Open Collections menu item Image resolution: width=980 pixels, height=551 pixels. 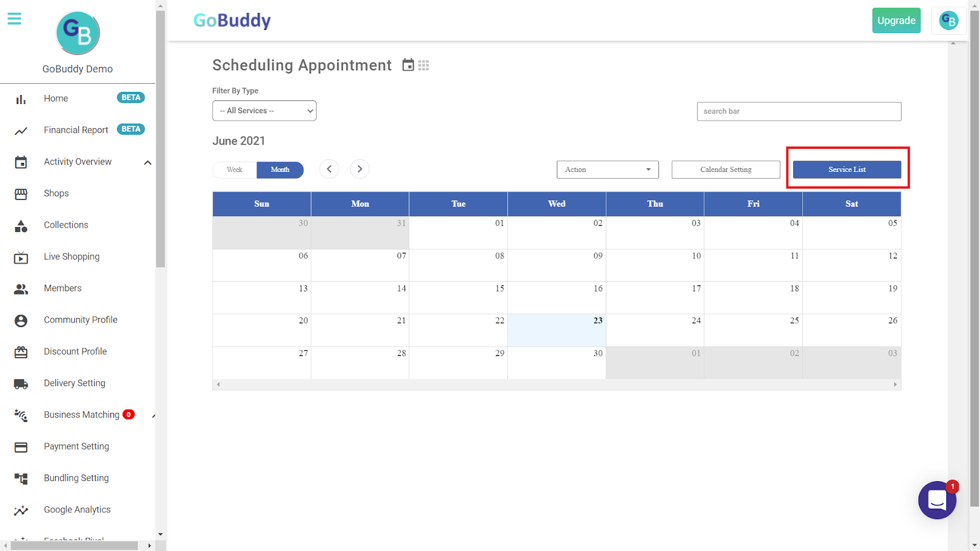(x=66, y=225)
